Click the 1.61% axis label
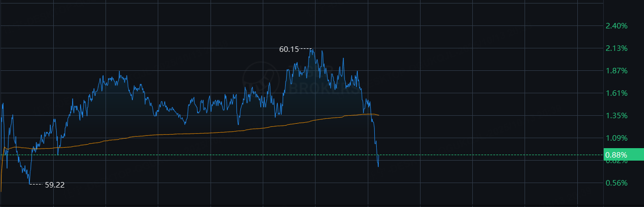The width and height of the screenshot is (644, 207). tap(616, 93)
